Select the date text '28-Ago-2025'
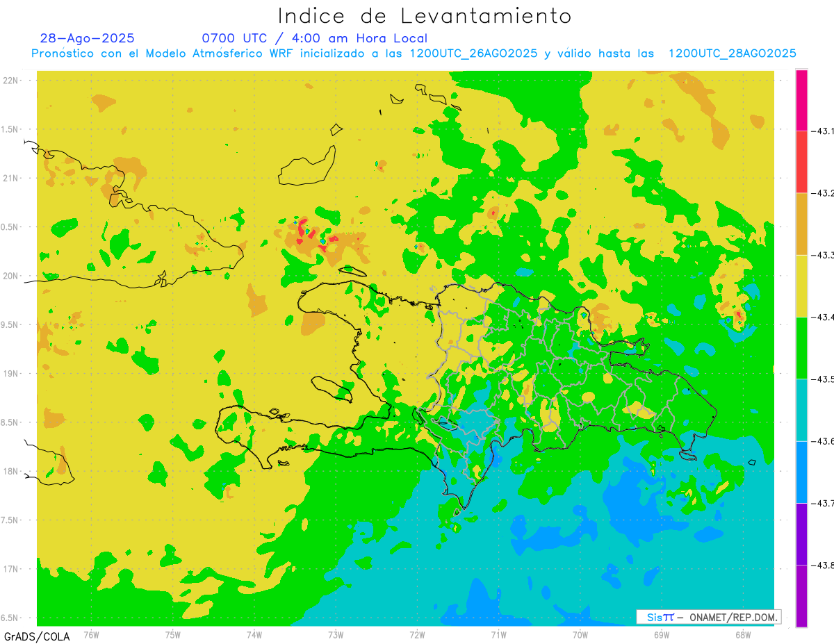834x644 pixels. click(x=88, y=38)
